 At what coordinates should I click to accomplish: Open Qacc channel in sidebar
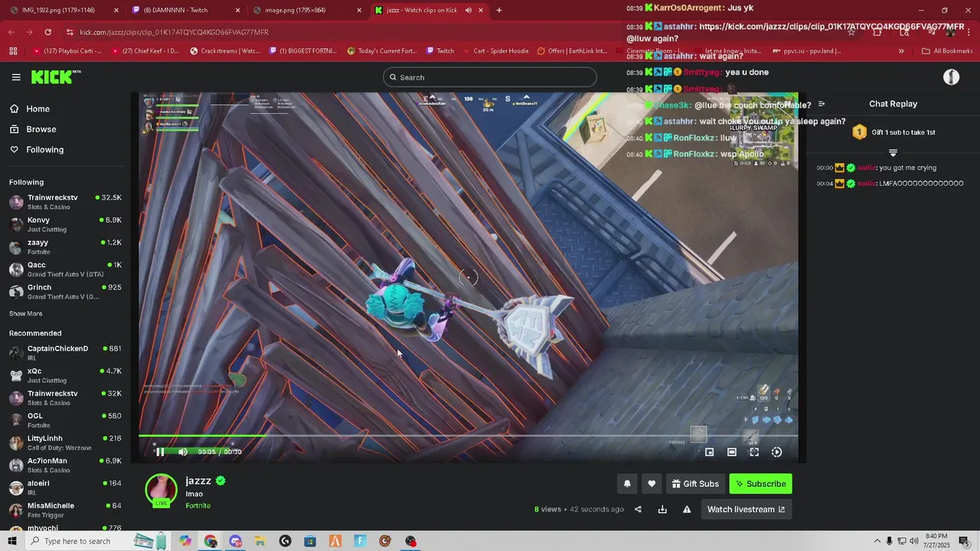tap(65, 269)
